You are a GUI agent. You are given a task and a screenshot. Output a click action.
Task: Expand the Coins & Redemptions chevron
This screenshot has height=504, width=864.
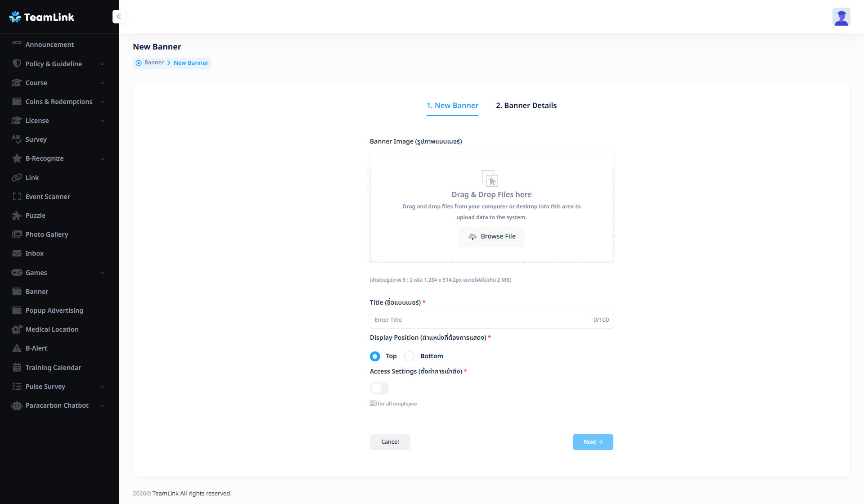pyautogui.click(x=102, y=102)
